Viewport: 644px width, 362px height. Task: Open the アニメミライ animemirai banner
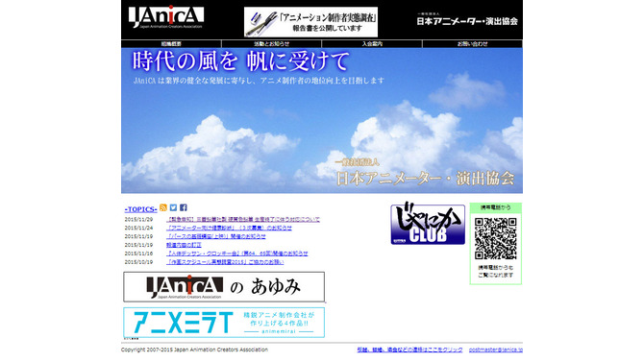[x=224, y=323]
